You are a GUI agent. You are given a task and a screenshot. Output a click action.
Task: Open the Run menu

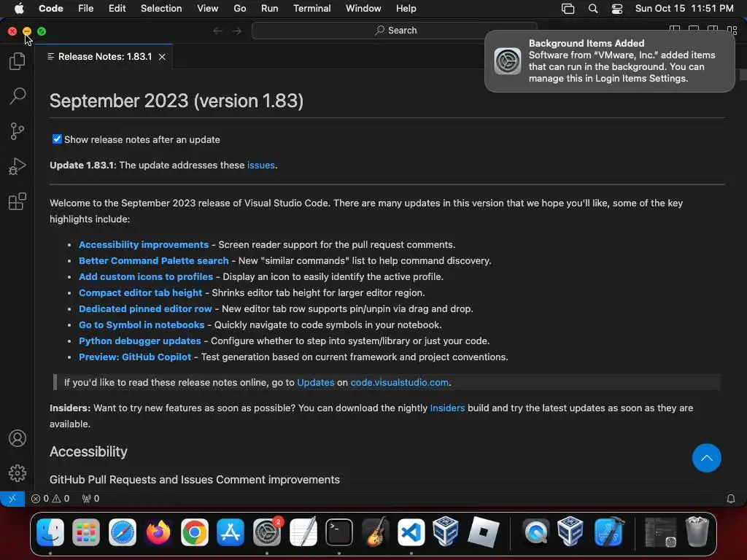(270, 9)
